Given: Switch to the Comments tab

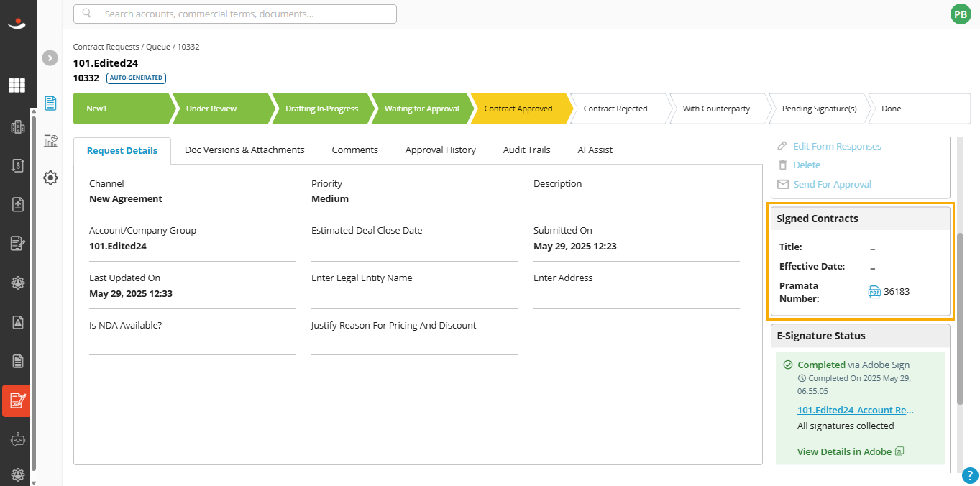Looking at the screenshot, I should click(x=354, y=150).
